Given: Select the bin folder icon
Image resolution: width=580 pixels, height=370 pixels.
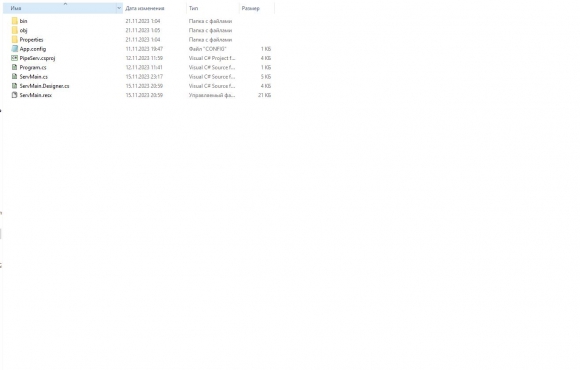Looking at the screenshot, I should (14, 21).
